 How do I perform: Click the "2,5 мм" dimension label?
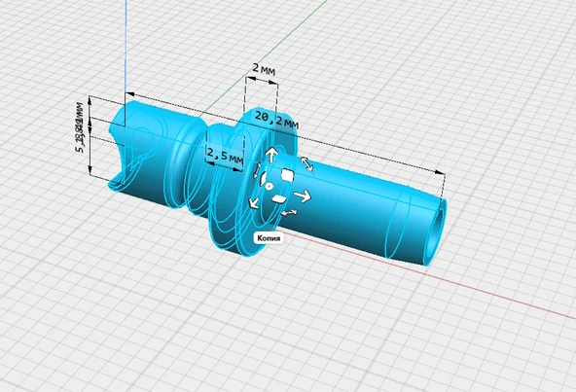[225, 156]
